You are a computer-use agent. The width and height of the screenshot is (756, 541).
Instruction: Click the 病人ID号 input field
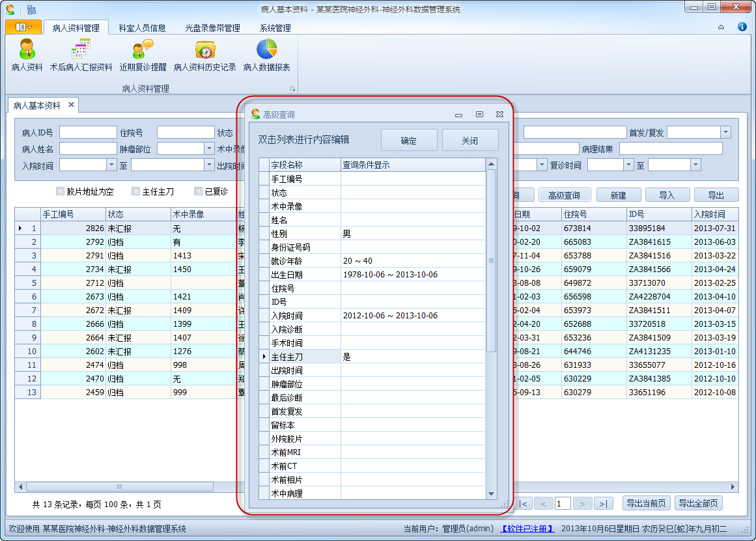(88, 133)
